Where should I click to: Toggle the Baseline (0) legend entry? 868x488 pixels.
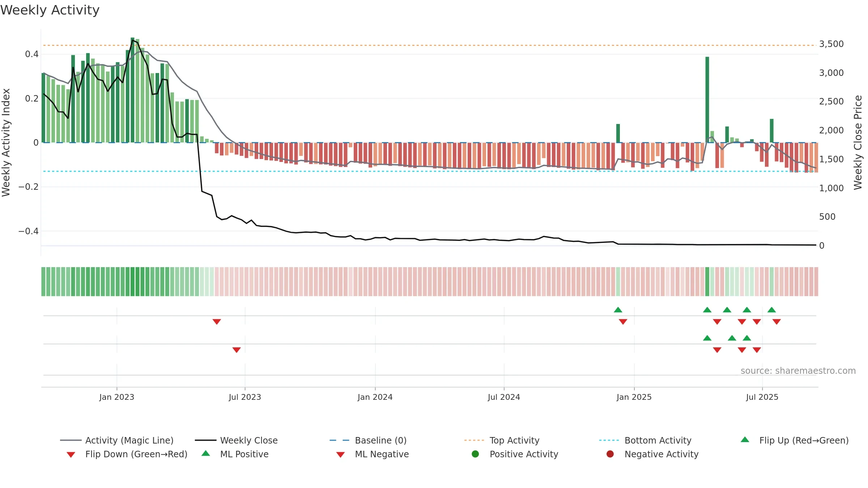point(368,440)
